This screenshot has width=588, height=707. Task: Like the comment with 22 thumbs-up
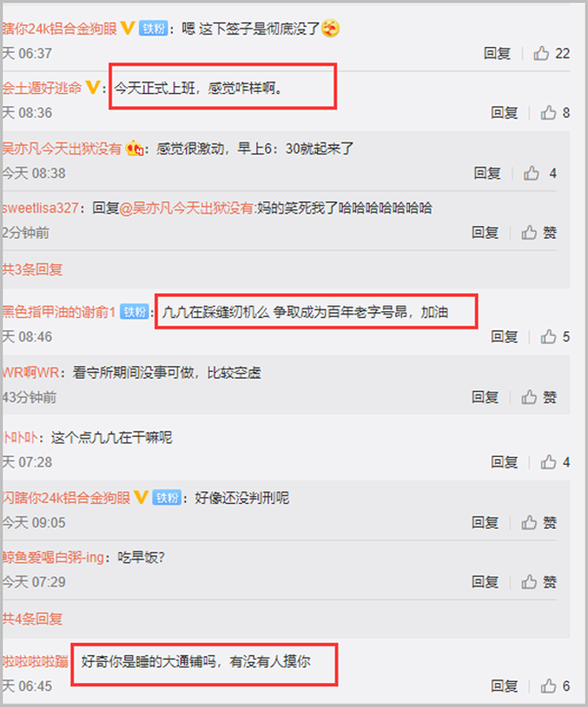(541, 54)
